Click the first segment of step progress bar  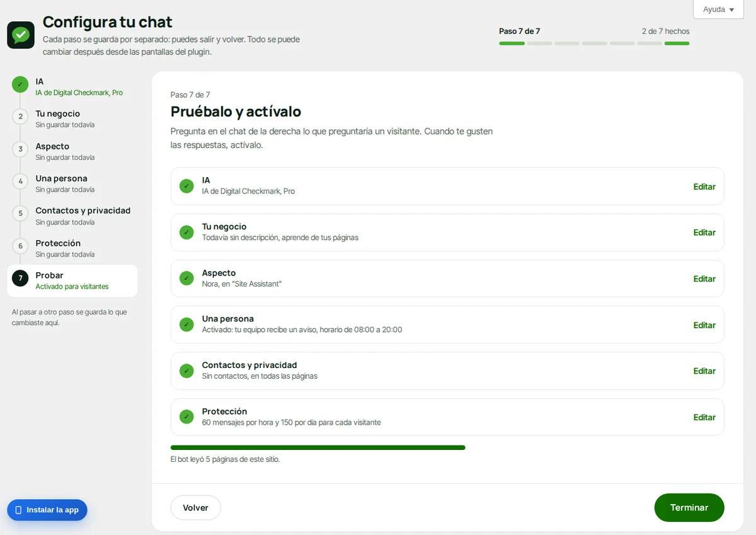512,43
